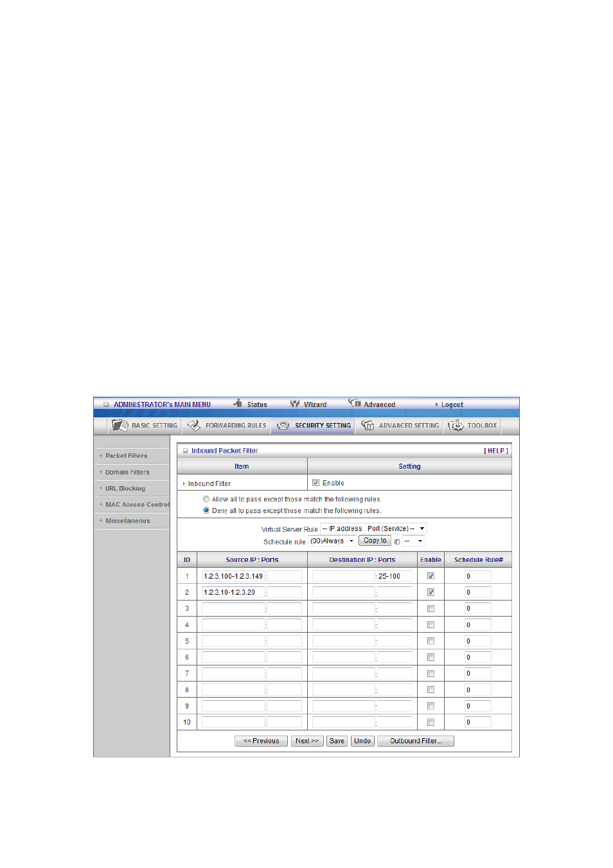Click destination port field showing 25-100
The image size is (613, 868).
(395, 576)
